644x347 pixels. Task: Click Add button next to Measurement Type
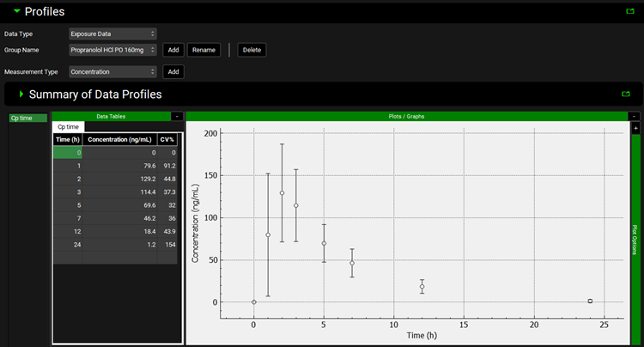point(172,72)
